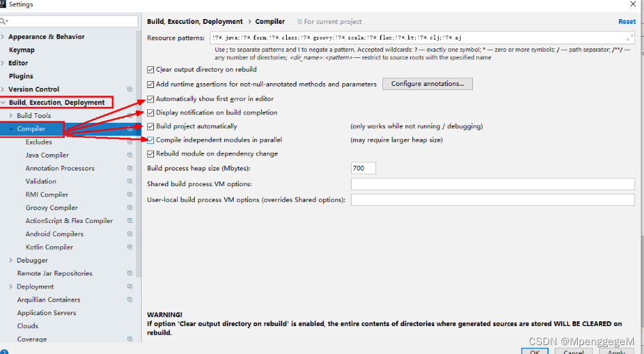Click the project-level icon beside Version Control

coord(129,89)
